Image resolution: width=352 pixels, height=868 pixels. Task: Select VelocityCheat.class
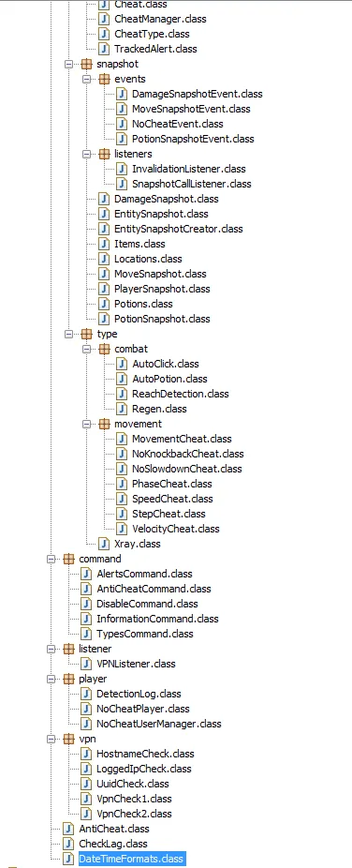(176, 529)
